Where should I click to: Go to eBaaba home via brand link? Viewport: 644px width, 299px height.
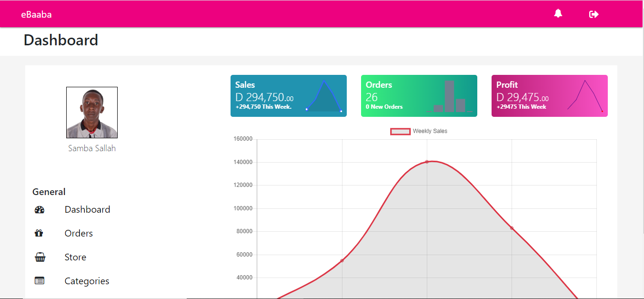(x=36, y=14)
